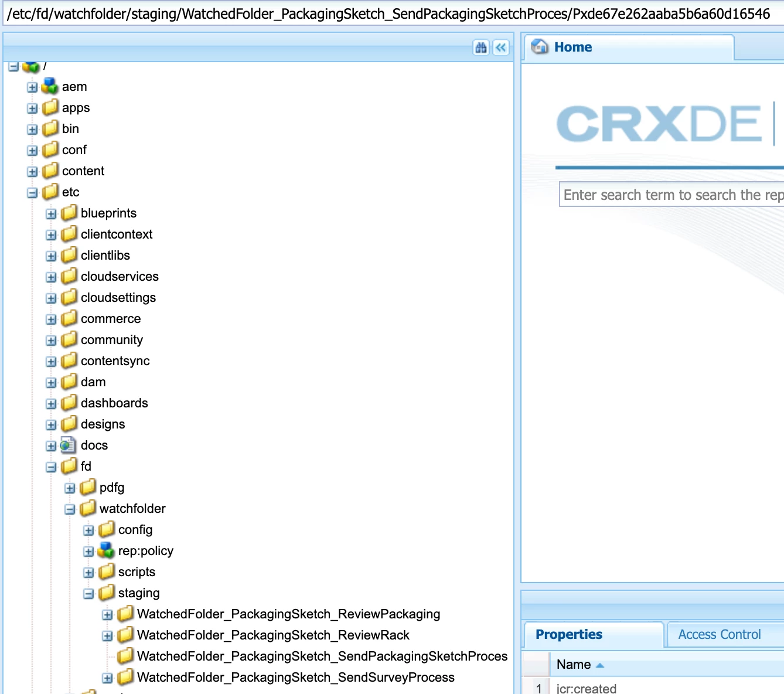This screenshot has width=784, height=694.
Task: Expand the aem node
Action: (32, 87)
